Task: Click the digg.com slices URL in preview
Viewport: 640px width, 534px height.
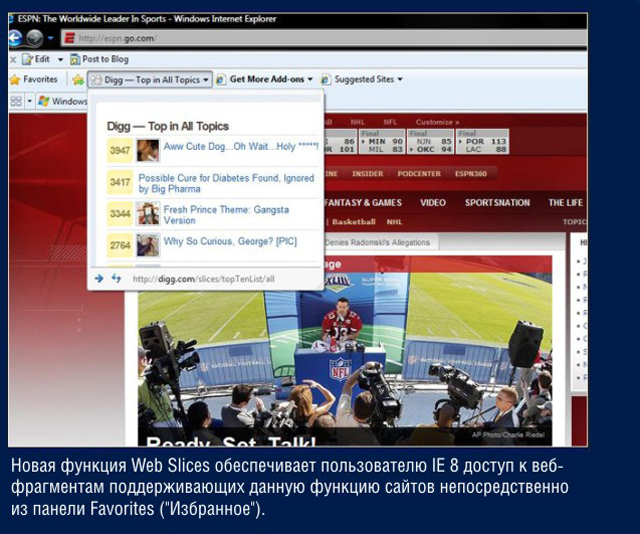Action: coord(203,279)
